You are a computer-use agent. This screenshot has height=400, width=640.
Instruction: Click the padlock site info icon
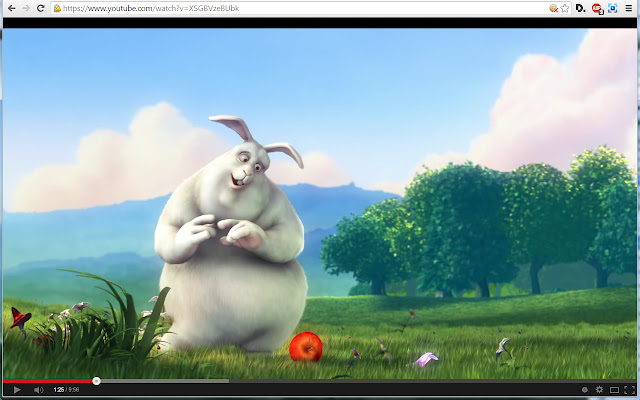58,8
